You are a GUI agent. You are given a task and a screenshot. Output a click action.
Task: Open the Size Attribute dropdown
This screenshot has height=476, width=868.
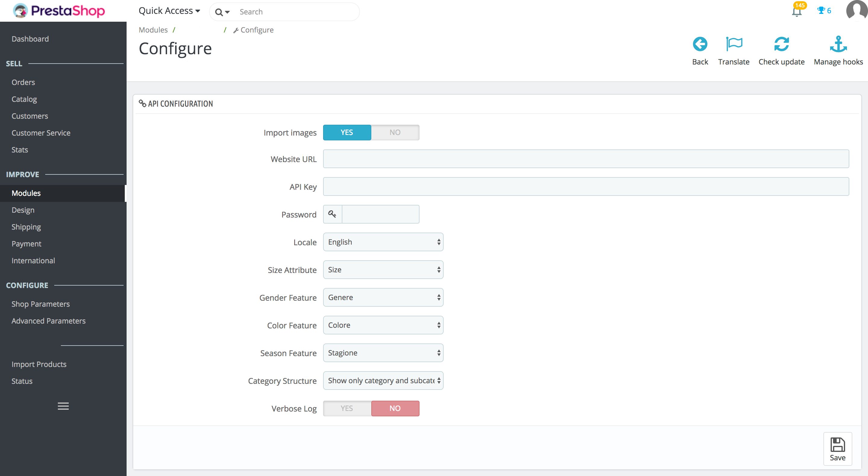[383, 269]
